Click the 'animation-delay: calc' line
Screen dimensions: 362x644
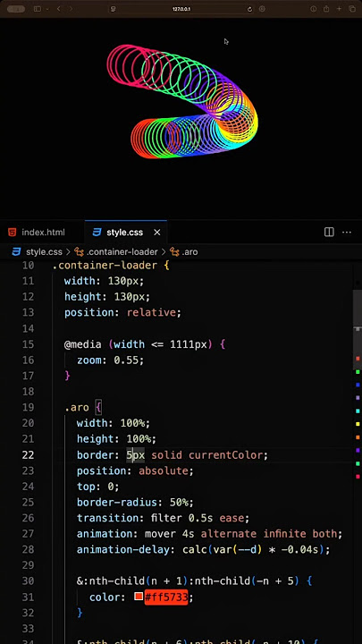[203, 549]
